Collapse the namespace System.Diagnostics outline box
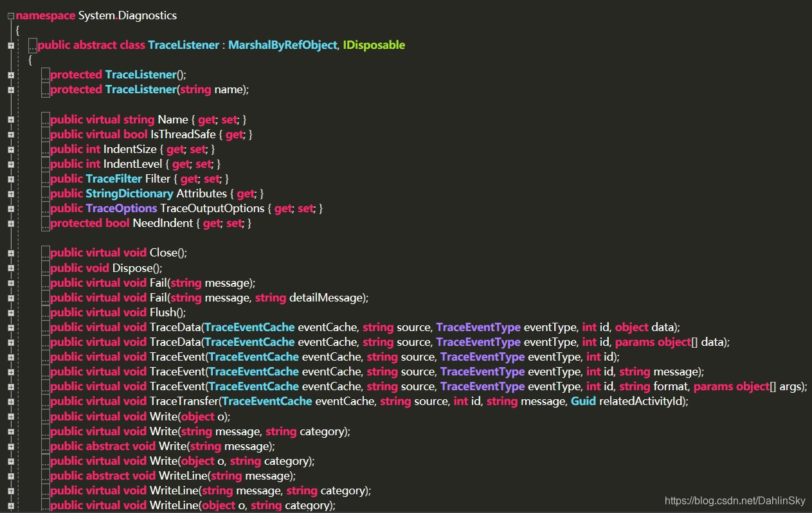 pyautogui.click(x=11, y=15)
